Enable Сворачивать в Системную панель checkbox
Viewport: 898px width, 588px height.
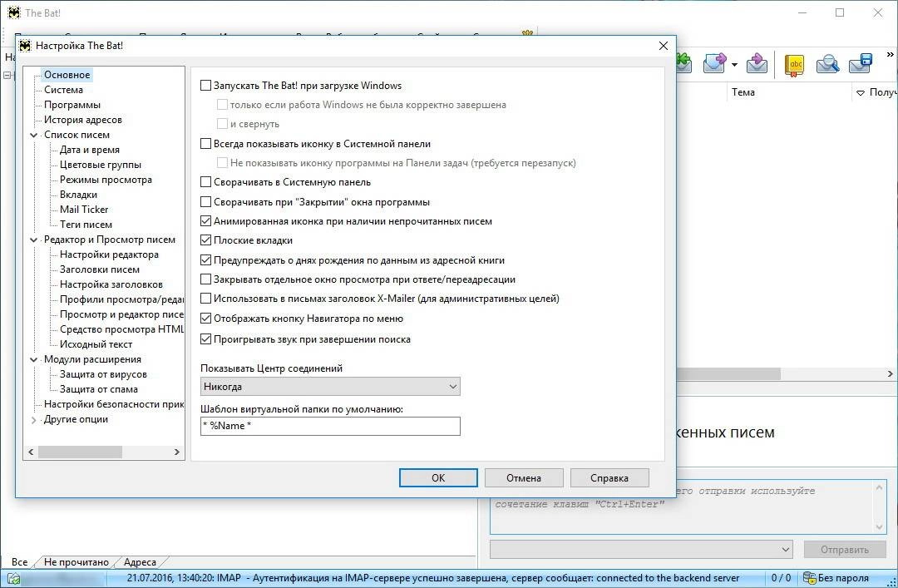pyautogui.click(x=205, y=182)
